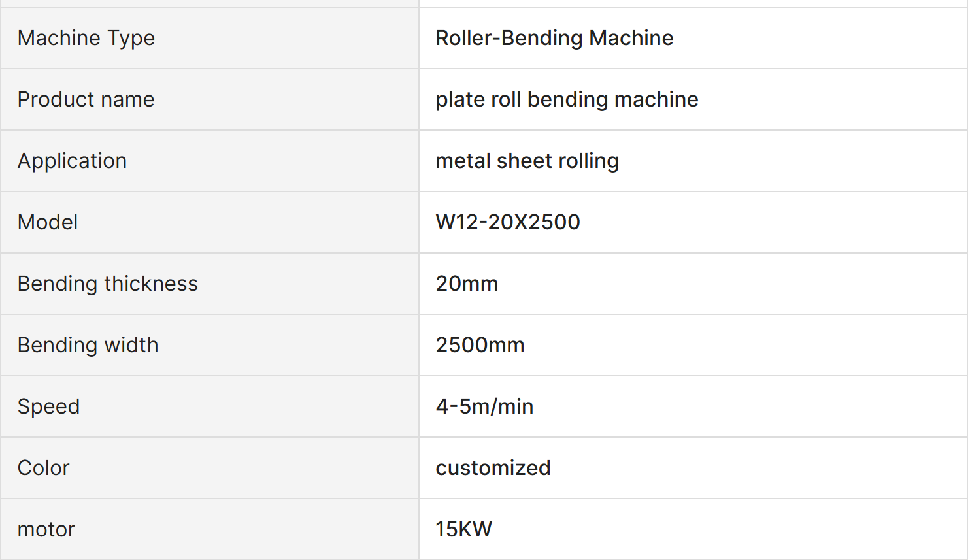Select the 15KW motor value

tap(464, 529)
